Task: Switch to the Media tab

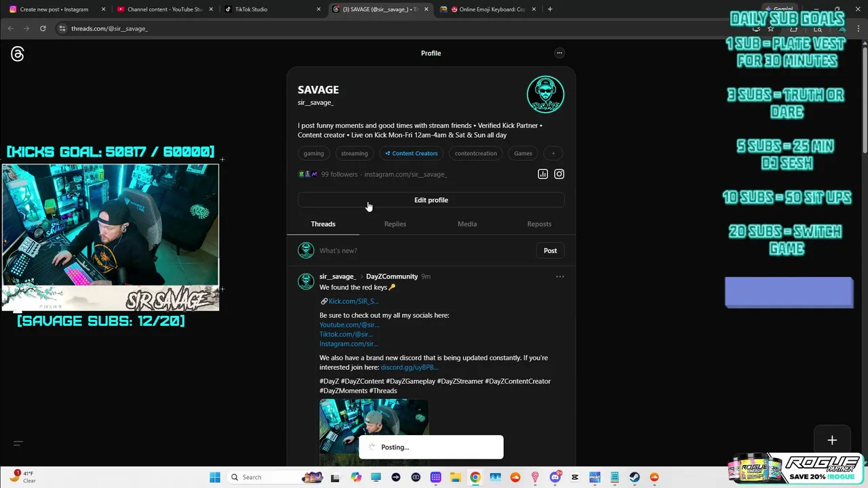Action: [x=467, y=224]
